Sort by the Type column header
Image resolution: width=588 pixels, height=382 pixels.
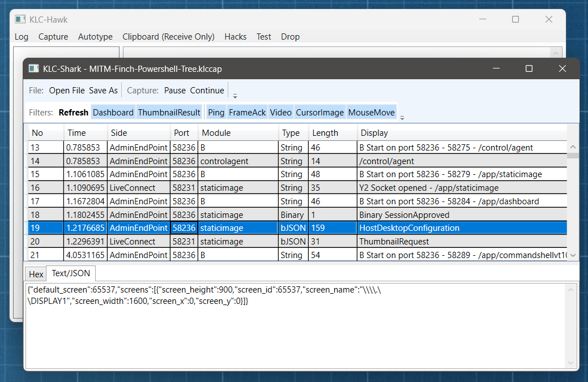point(293,133)
